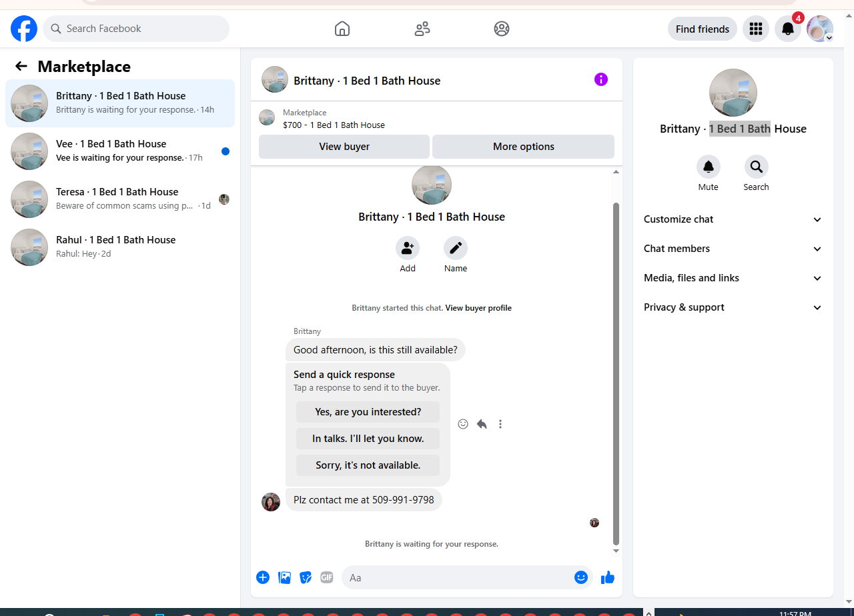Open account profile picture menu
Screen dimensions: 854x616
[820, 29]
